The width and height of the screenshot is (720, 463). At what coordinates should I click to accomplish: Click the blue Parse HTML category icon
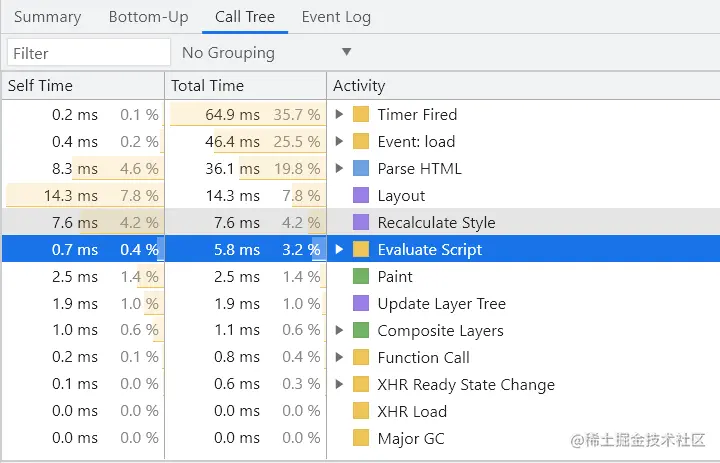coord(361,168)
